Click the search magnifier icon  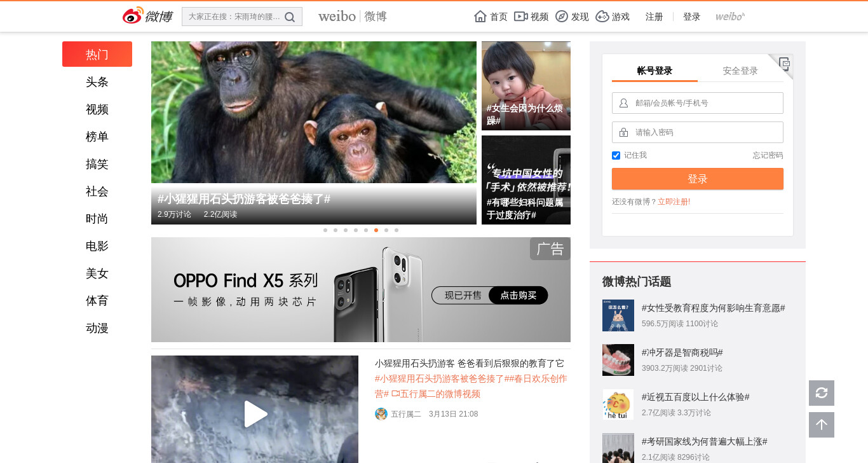pyautogui.click(x=290, y=17)
